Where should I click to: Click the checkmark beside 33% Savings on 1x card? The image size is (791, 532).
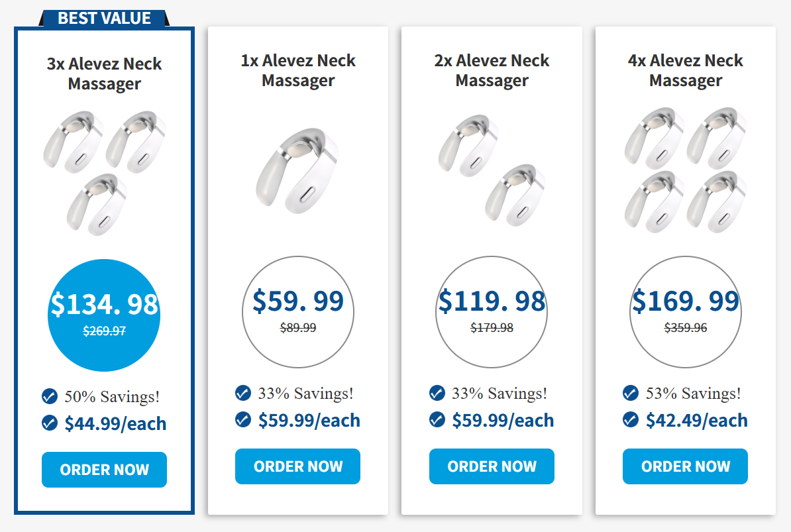point(242,393)
